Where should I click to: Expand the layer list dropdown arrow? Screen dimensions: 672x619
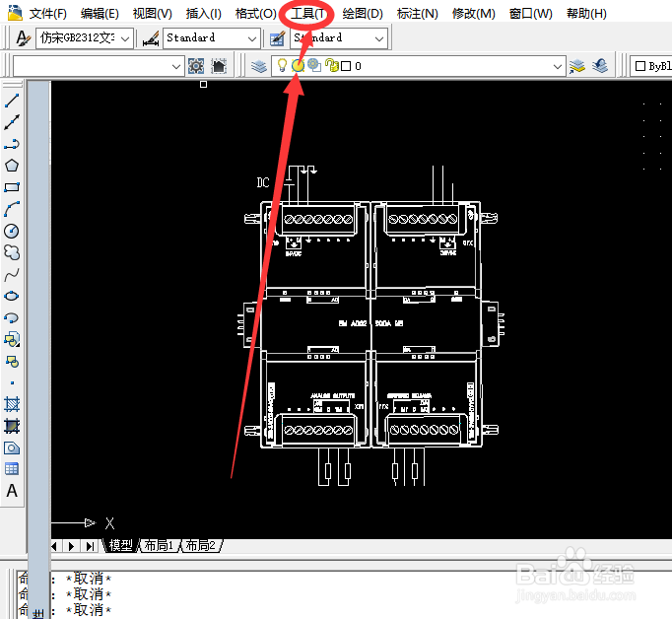click(557, 66)
